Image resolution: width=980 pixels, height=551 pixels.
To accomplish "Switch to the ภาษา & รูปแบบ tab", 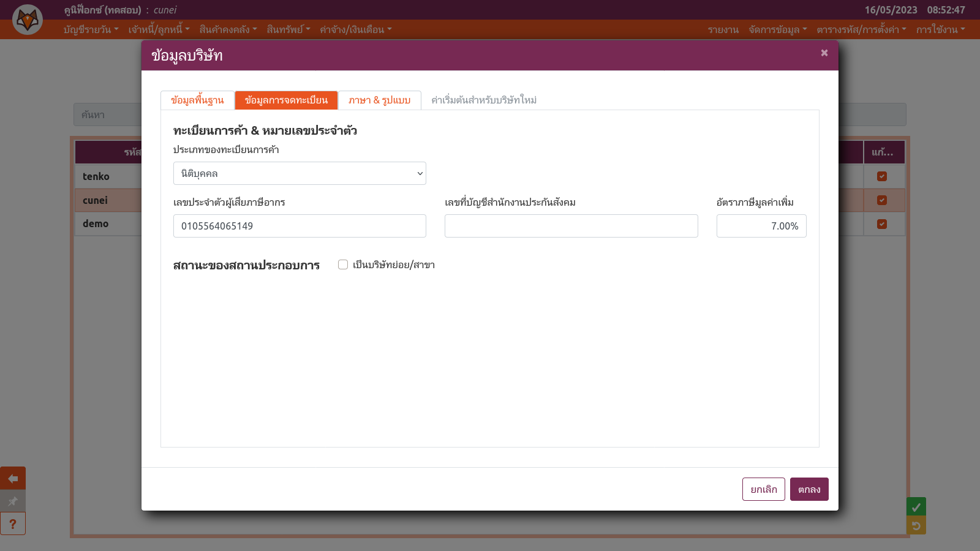I will pyautogui.click(x=379, y=100).
